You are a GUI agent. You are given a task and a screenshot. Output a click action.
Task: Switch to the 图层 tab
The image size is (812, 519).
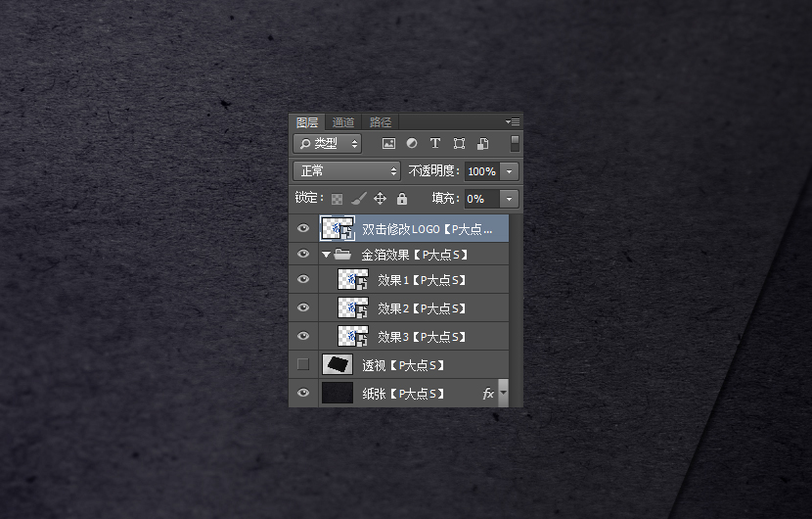point(307,122)
